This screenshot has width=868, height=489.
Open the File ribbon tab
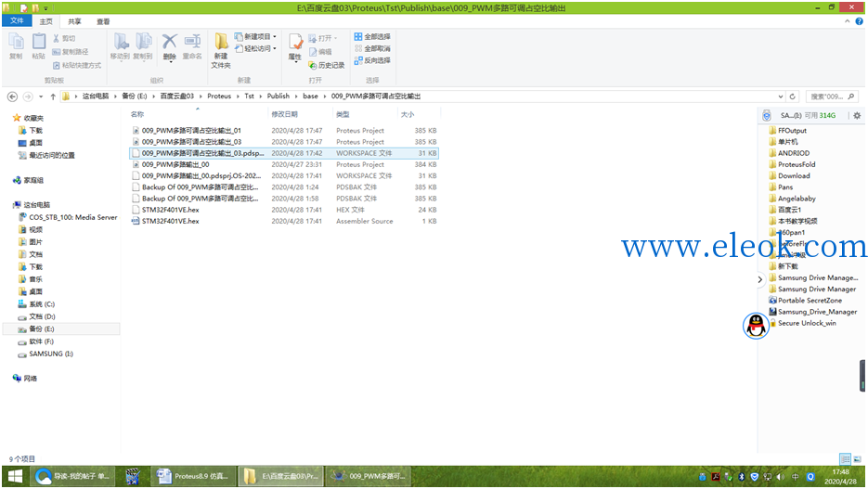click(17, 21)
